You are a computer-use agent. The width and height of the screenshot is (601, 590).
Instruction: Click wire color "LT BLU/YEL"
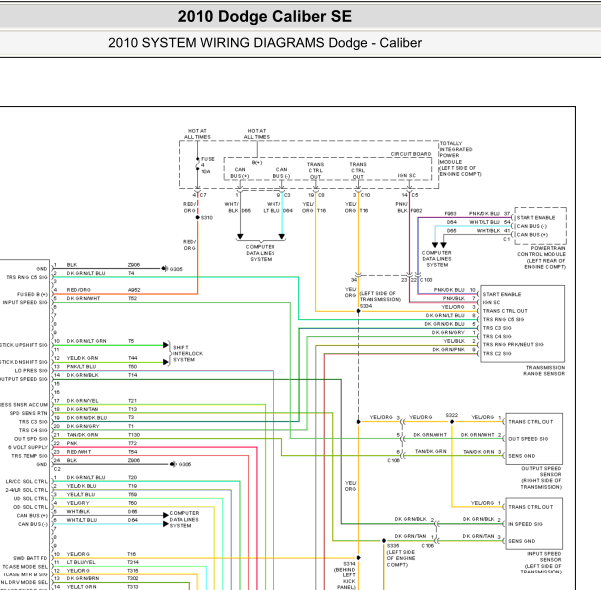[81, 562]
